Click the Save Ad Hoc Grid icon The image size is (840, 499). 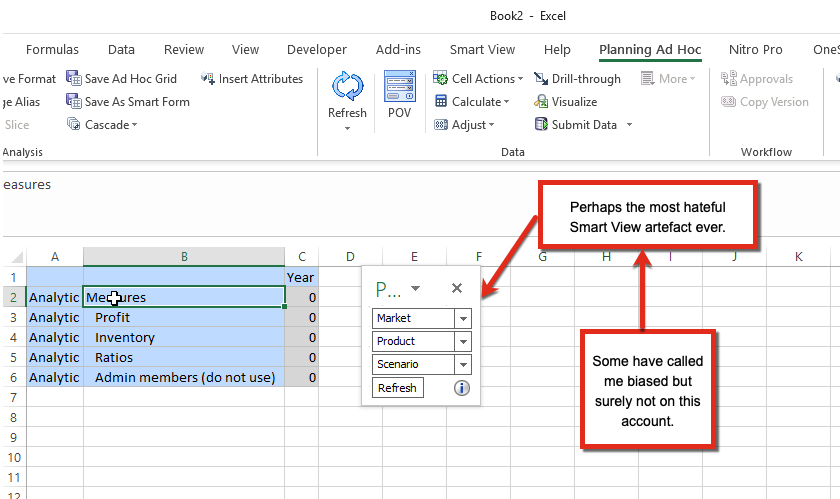coord(73,78)
